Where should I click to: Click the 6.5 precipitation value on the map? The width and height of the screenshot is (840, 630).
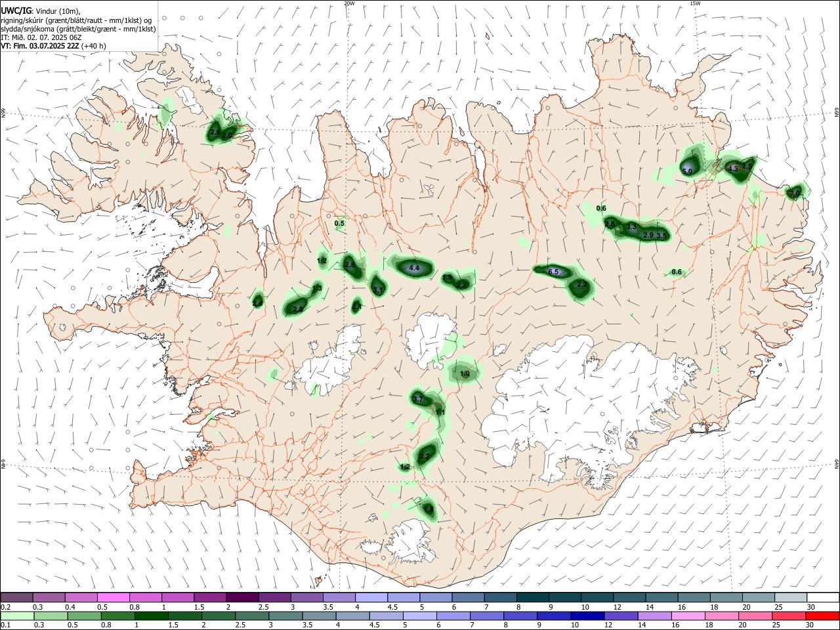click(553, 272)
